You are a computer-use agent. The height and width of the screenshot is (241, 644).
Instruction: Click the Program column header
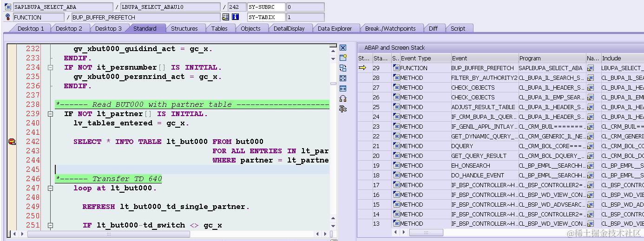point(552,58)
